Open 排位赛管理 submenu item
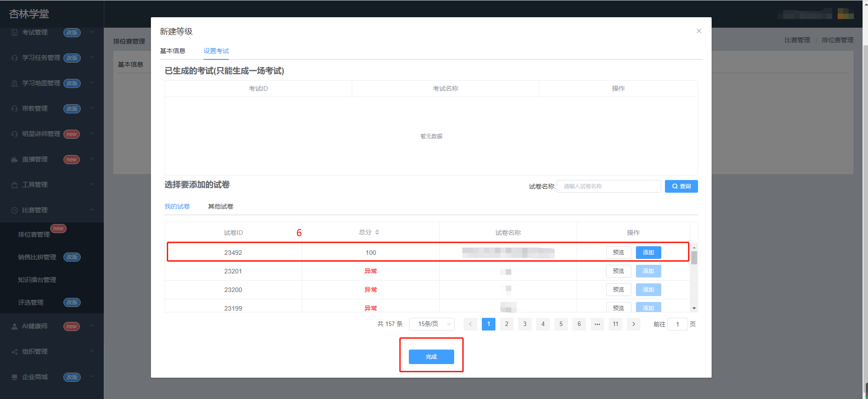This screenshot has width=868, height=399. [x=52, y=234]
